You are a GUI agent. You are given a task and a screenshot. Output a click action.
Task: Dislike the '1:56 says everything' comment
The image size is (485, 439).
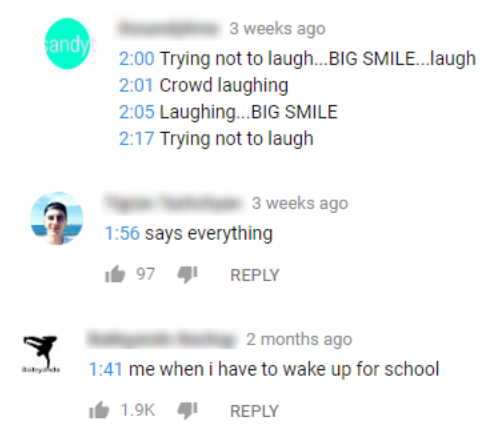(x=188, y=275)
